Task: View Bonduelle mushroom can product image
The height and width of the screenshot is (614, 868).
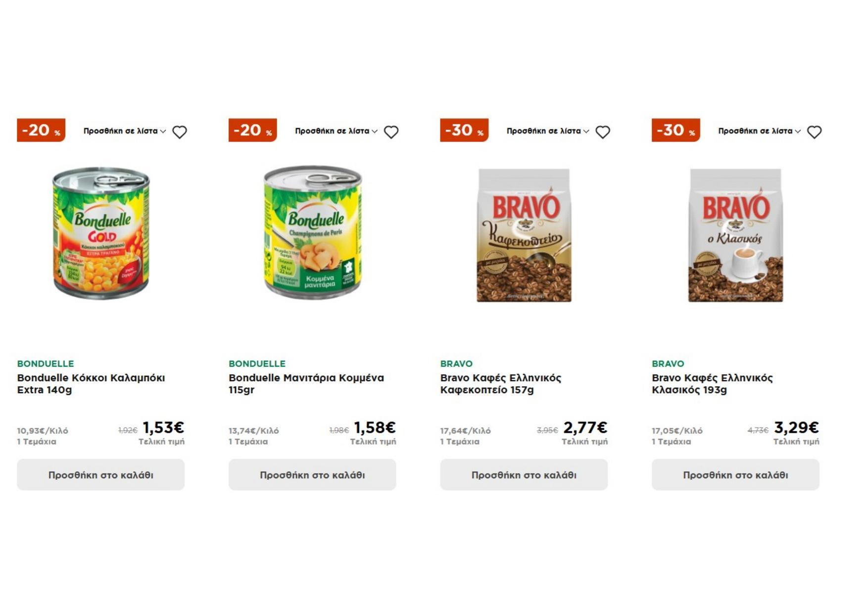Action: click(x=312, y=233)
